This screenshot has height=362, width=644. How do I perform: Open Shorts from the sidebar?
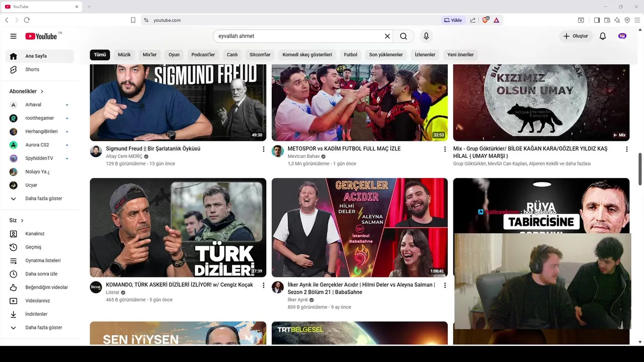coord(40,69)
